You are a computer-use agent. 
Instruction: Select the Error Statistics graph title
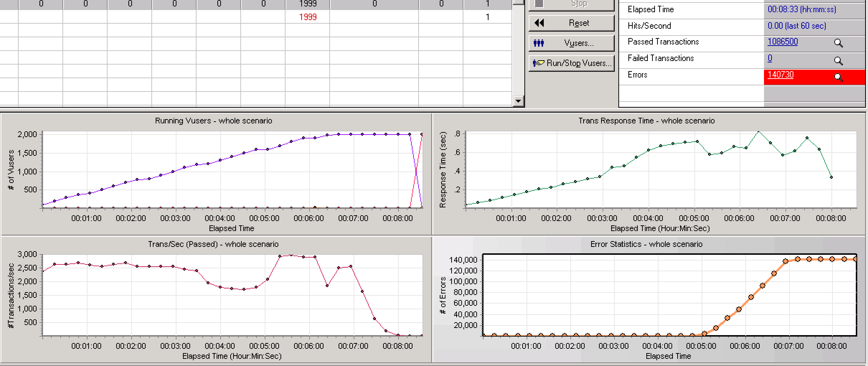(x=646, y=244)
